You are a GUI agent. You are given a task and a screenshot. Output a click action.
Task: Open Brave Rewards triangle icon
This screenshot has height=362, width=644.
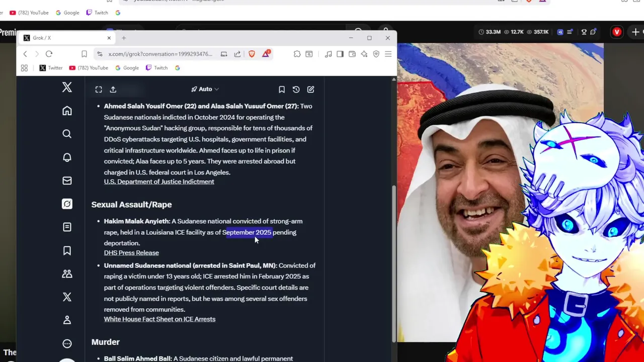pyautogui.click(x=266, y=54)
